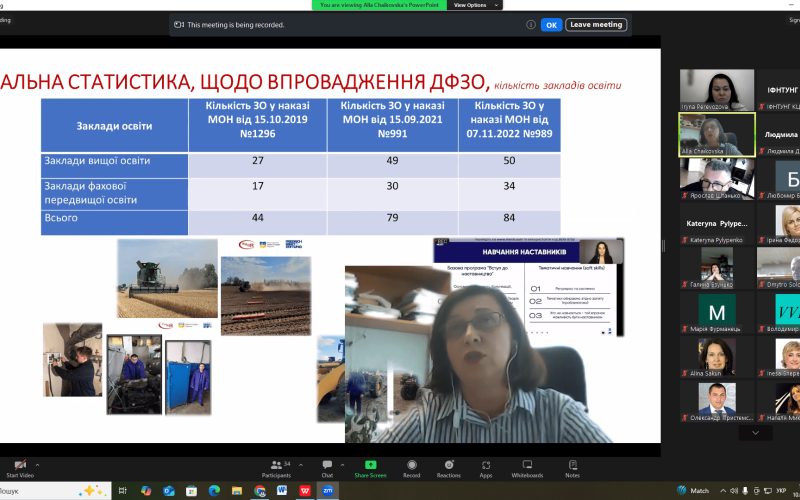Open Google Chrome from the taskbar

tap(260, 491)
